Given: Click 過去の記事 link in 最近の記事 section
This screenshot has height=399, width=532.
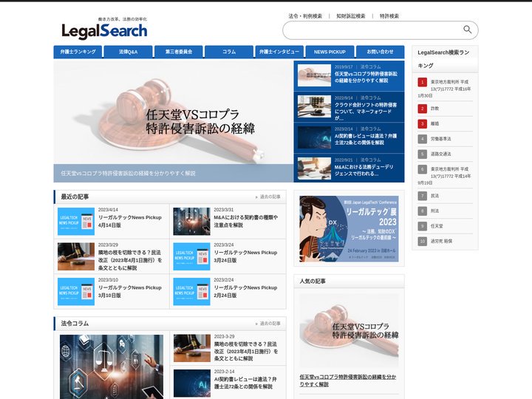Looking at the screenshot, I should click(x=268, y=197).
